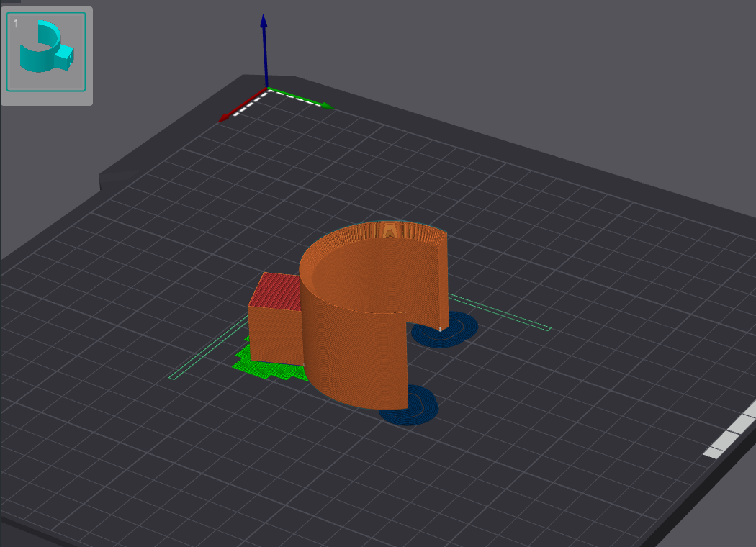This screenshot has width=756, height=547.
Task: Click the blue Z axis arrow
Action: [264, 50]
